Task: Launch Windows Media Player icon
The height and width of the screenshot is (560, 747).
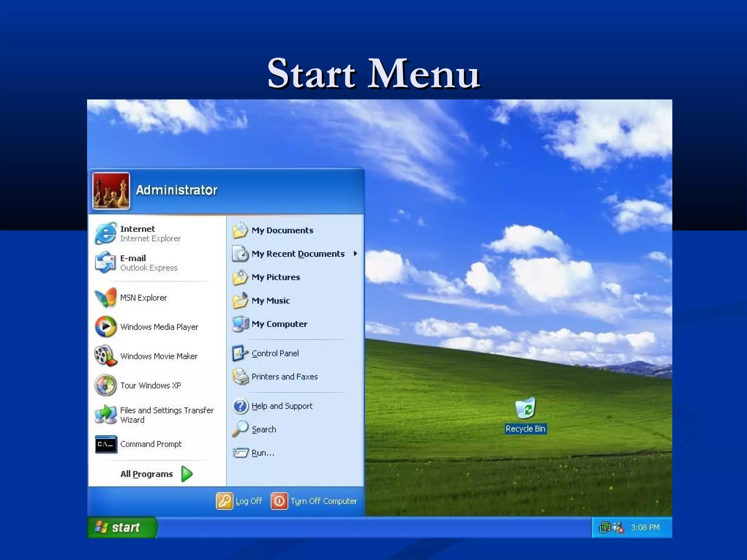Action: tap(106, 327)
